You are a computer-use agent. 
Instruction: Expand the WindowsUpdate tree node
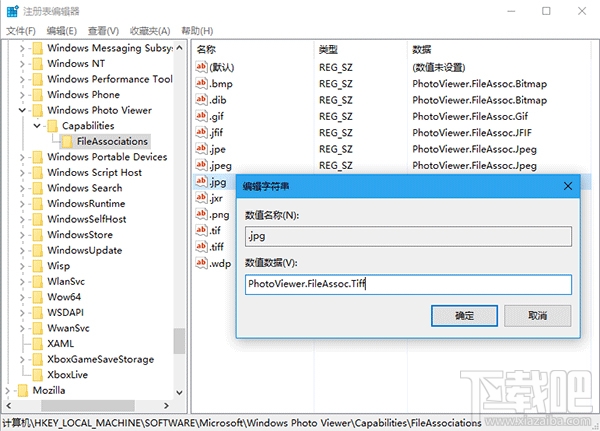click(22, 250)
